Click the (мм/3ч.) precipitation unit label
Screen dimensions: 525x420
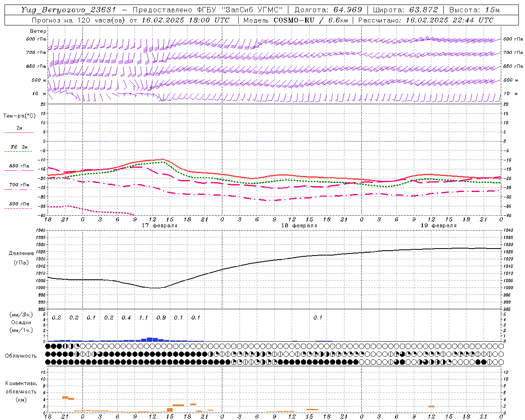click(21, 315)
